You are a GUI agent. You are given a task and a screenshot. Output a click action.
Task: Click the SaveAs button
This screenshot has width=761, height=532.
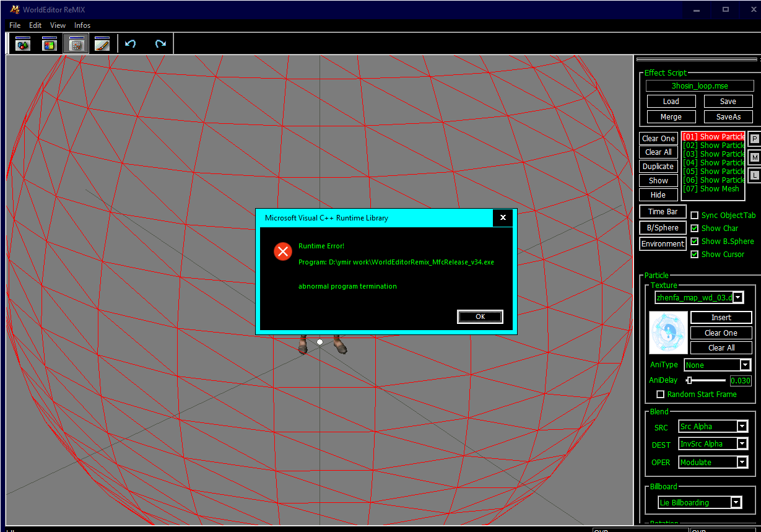point(728,116)
